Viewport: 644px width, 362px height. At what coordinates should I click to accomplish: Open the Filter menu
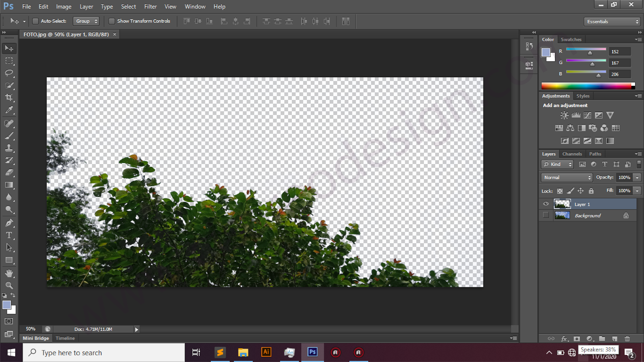pyautogui.click(x=150, y=6)
